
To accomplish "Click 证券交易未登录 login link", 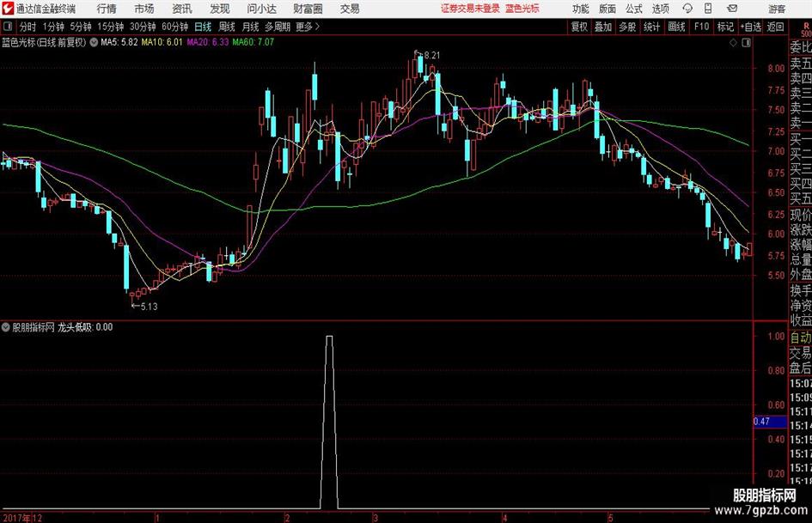I will pyautogui.click(x=470, y=9).
